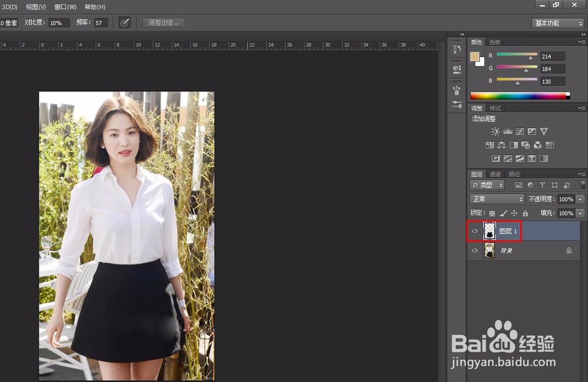Collapse the icon dock with double arrows
Viewport: 588px width, 382px height.
[x=462, y=34]
